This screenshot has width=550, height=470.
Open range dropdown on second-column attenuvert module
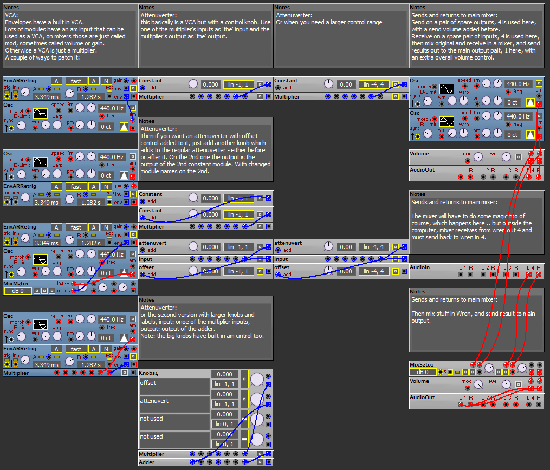[239, 247]
